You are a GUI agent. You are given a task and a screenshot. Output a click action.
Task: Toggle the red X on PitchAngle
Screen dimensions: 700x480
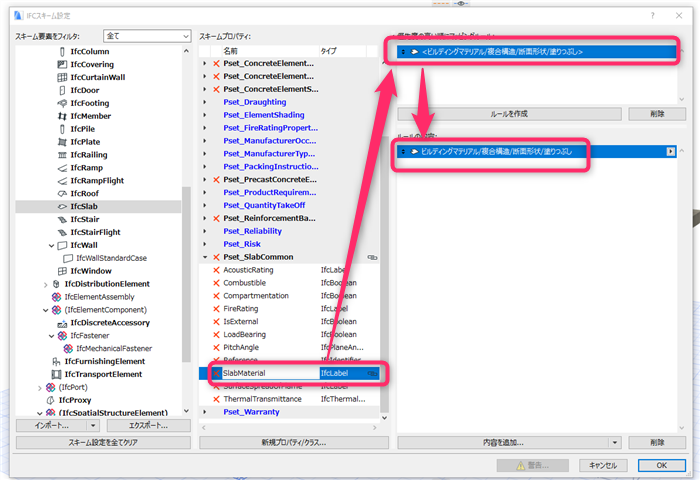[216, 348]
